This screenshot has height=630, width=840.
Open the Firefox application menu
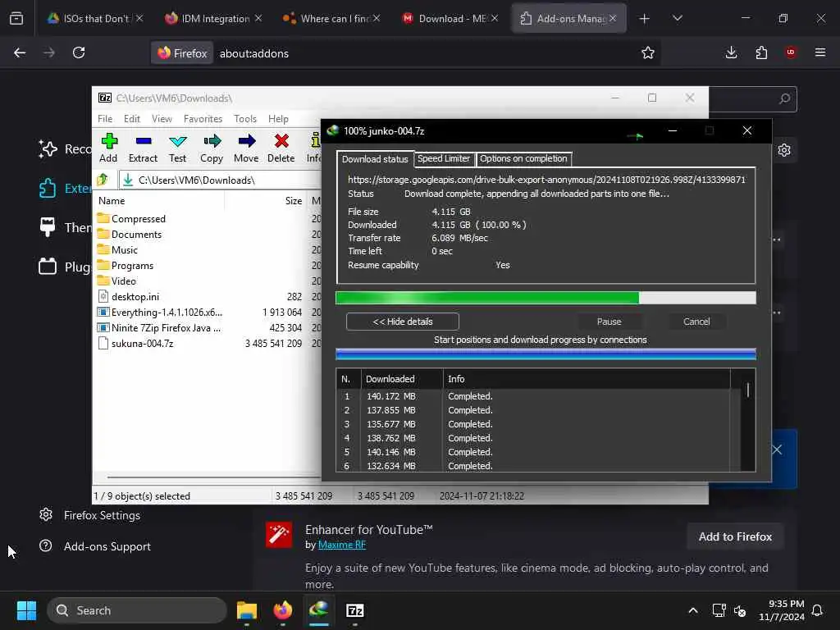tap(820, 52)
